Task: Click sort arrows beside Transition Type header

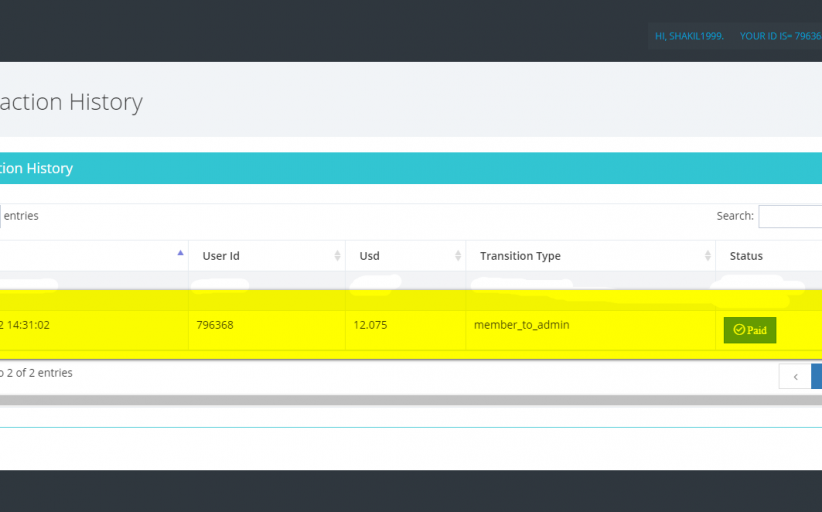Action: [x=707, y=256]
